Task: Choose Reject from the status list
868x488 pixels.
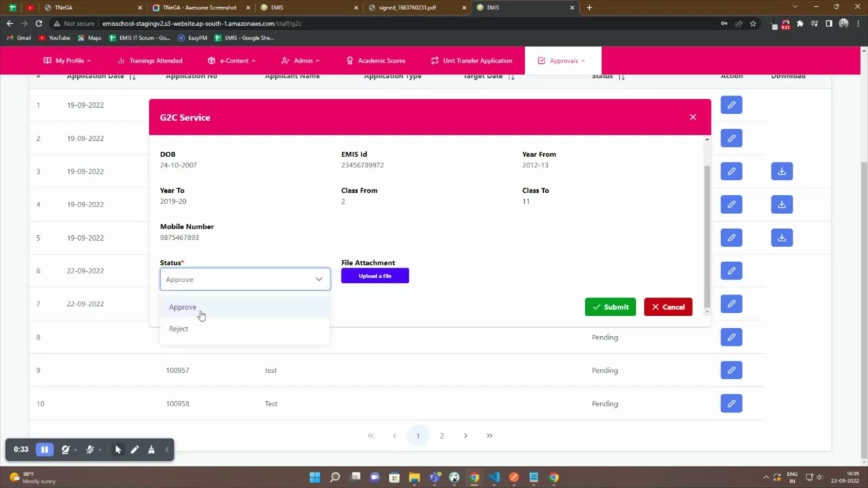Action: click(245, 329)
